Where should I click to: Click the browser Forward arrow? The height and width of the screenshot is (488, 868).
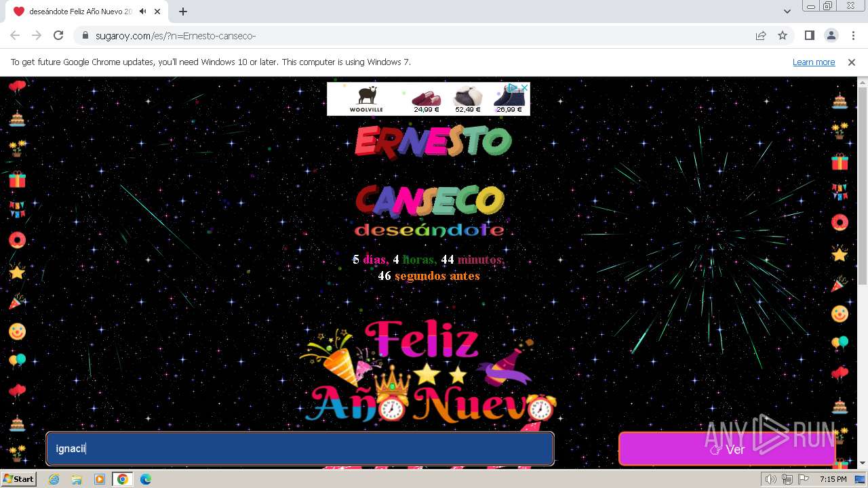(x=37, y=35)
